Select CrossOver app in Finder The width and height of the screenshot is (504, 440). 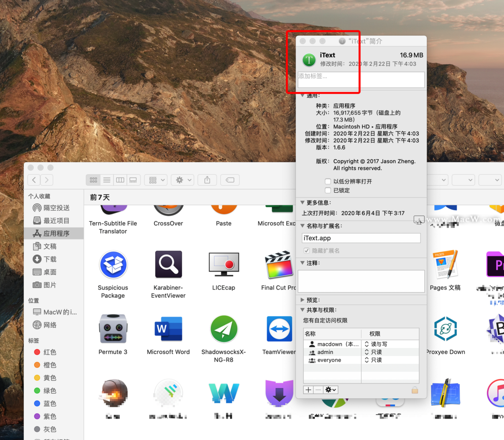(x=168, y=210)
